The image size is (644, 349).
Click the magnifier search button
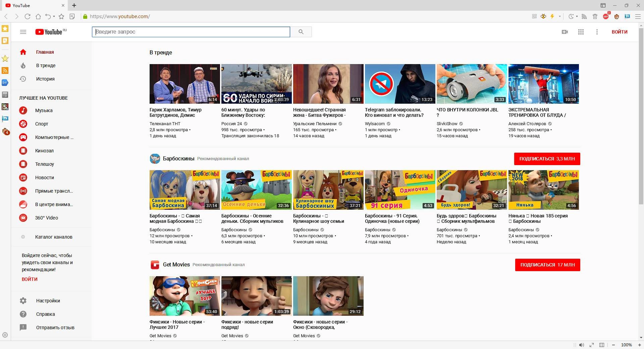pos(301,32)
